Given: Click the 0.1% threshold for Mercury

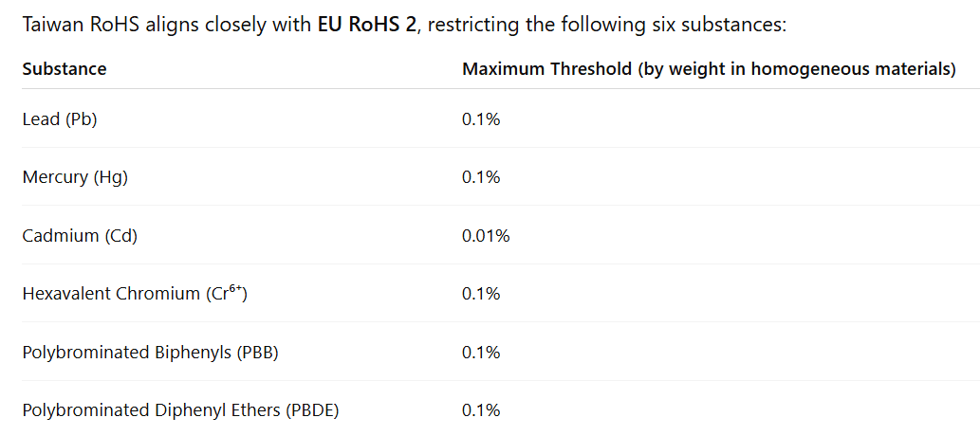Looking at the screenshot, I should coord(481,177).
